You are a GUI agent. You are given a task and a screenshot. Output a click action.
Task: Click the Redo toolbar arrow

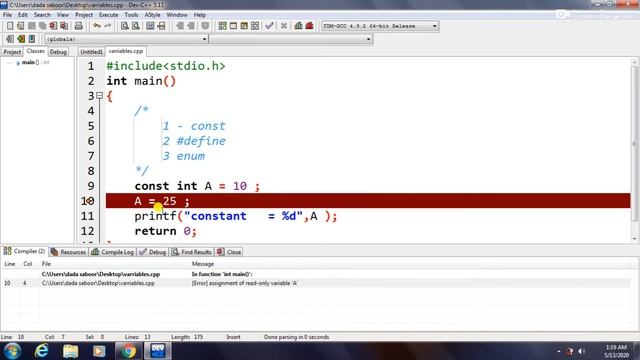(108, 26)
